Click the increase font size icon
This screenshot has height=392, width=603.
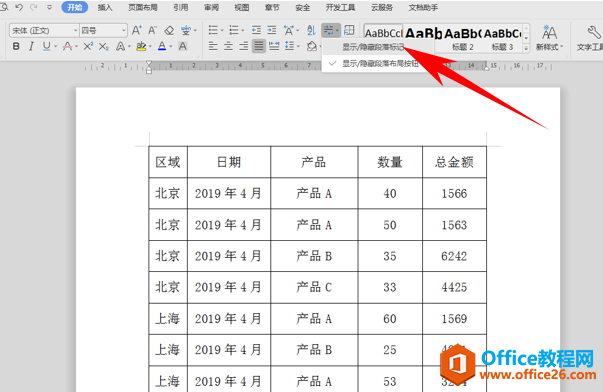pos(137,30)
